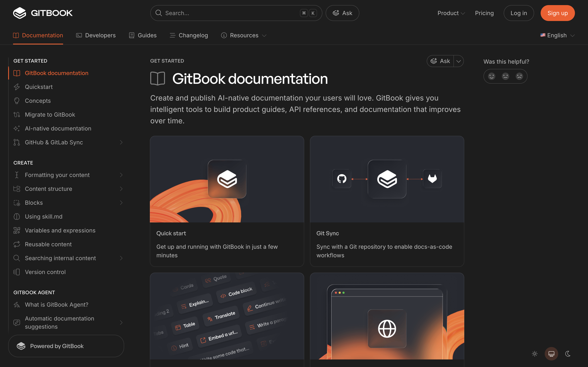
Task: Click the search magnifier icon
Action: (x=159, y=13)
